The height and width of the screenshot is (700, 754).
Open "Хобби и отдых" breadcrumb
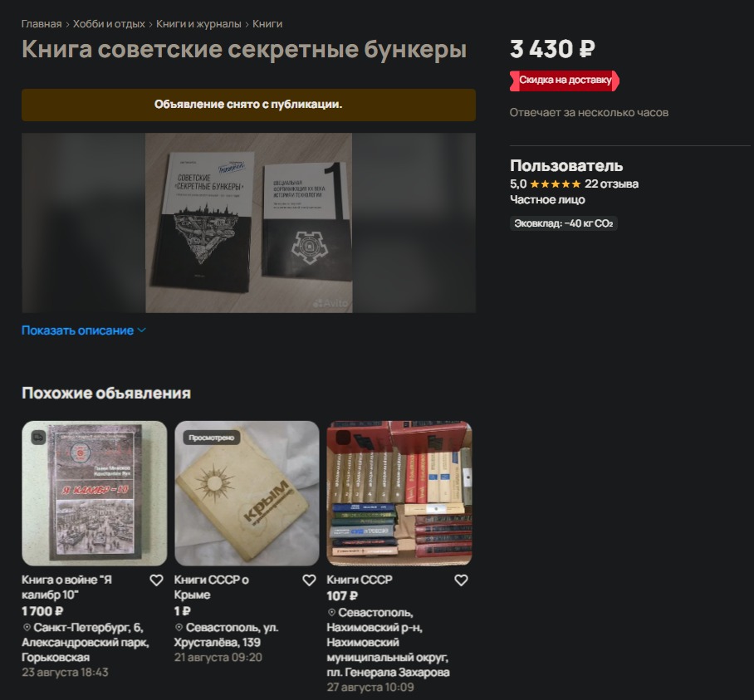click(109, 23)
